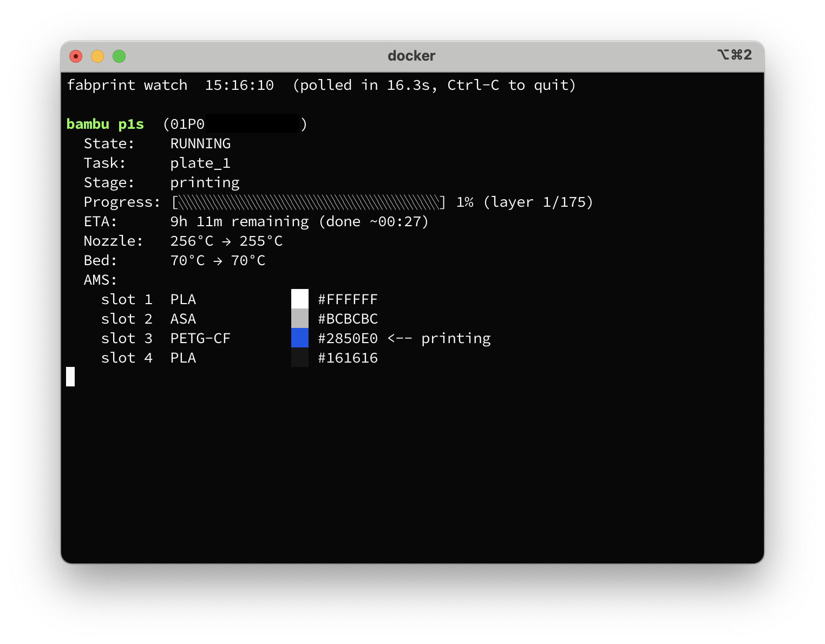Click the white terminal cursor block
The height and width of the screenshot is (644, 825).
pos(70,377)
